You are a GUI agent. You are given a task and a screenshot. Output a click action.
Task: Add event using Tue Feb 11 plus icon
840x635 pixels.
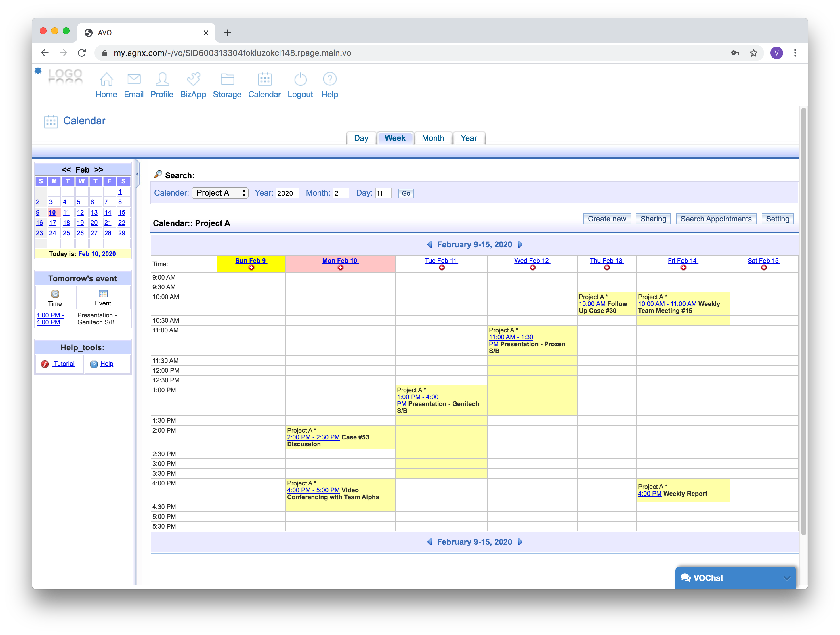pyautogui.click(x=442, y=268)
